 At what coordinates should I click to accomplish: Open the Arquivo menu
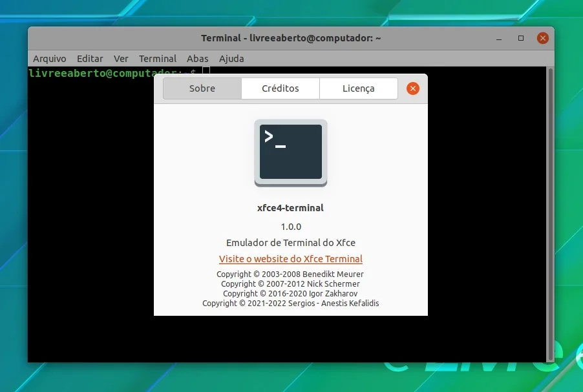pos(50,59)
